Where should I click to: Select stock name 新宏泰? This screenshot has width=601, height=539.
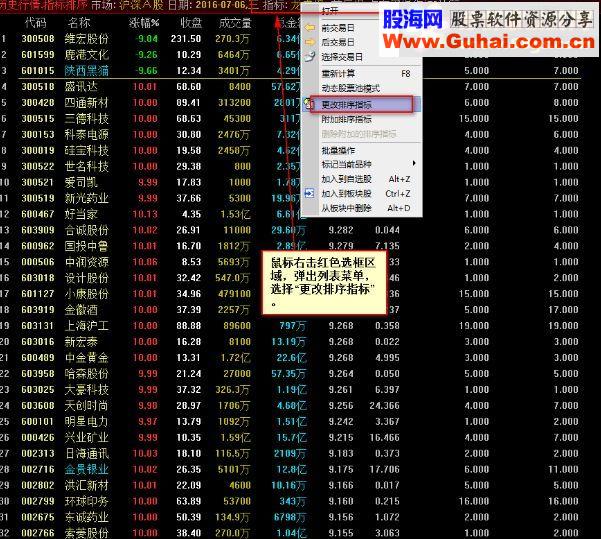point(81,342)
